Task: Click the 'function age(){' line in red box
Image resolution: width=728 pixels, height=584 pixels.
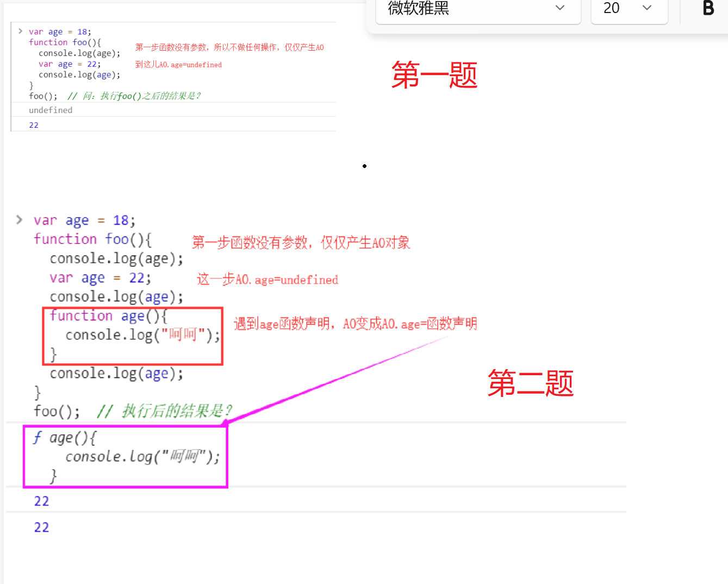Action: coord(109,316)
